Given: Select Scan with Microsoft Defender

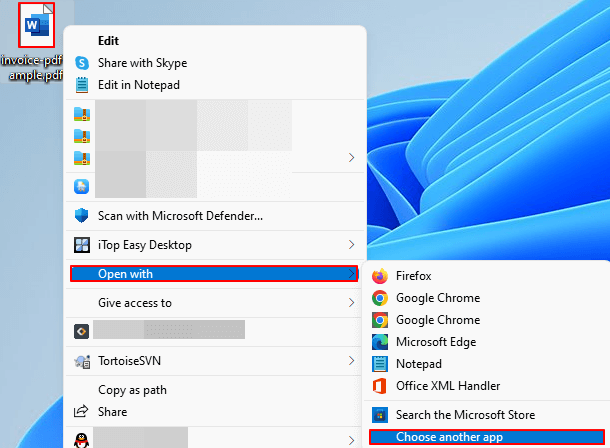Looking at the screenshot, I should 216,216.
